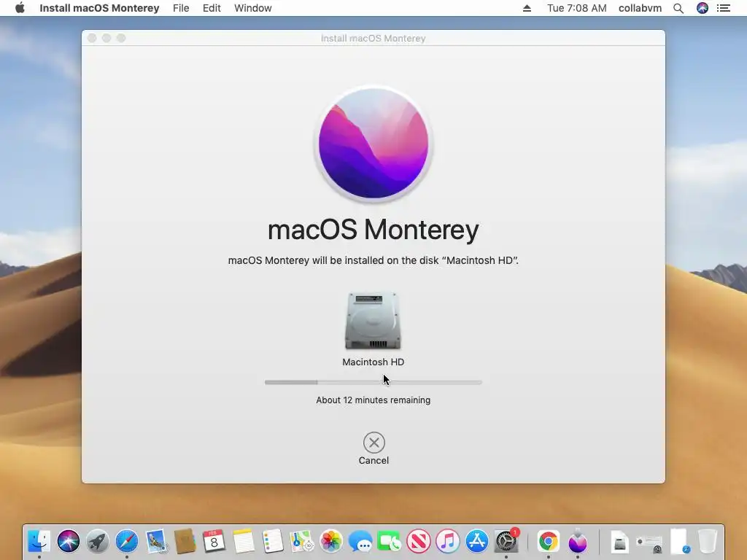747x560 pixels.
Task: Open Maps from the Dock
Action: point(301,542)
